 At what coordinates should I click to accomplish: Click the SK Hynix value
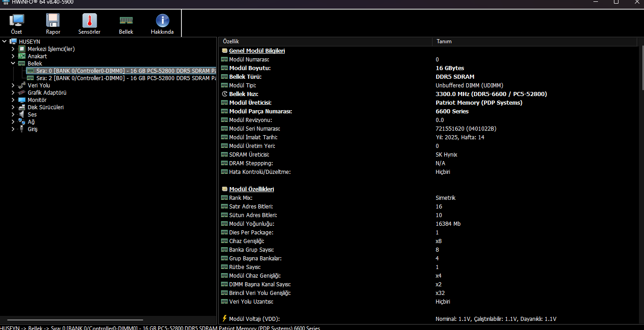[446, 155]
